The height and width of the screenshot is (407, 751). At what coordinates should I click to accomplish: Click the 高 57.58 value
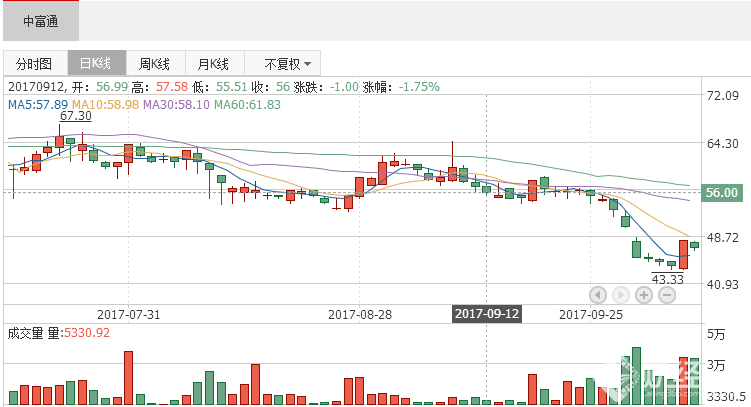[172, 87]
